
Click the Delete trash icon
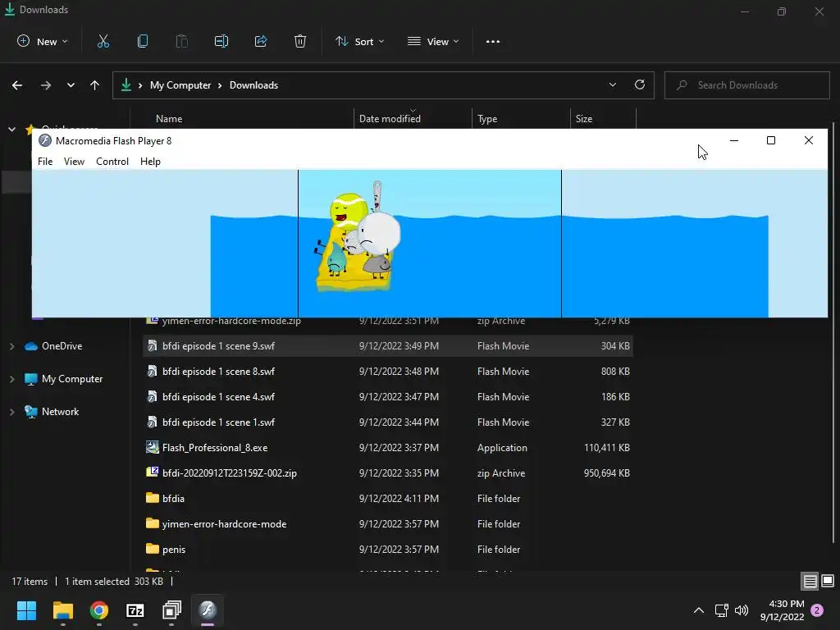300,41
